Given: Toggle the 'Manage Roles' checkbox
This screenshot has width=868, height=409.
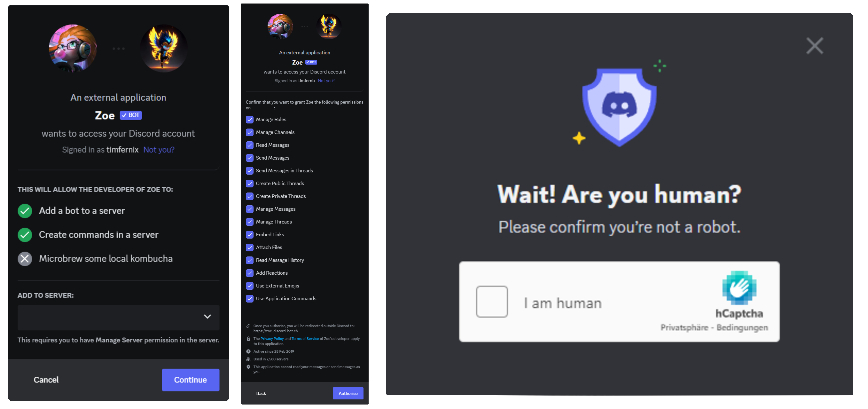Looking at the screenshot, I should [x=249, y=120].
